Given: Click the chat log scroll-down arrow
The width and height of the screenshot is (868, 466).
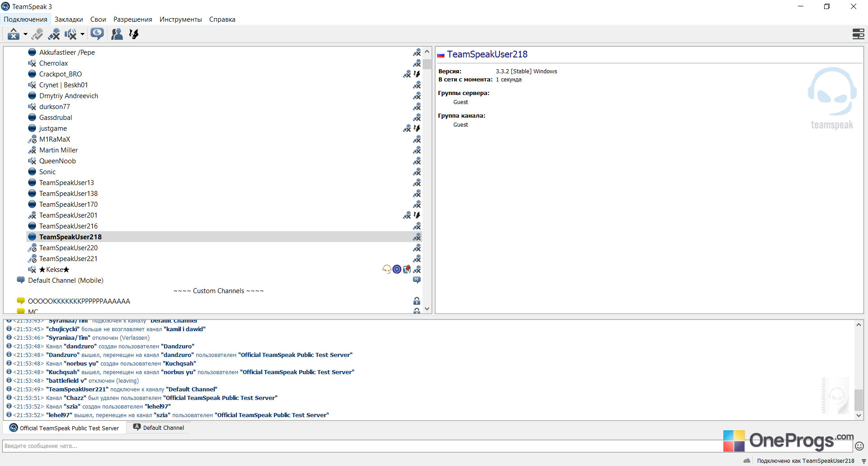Looking at the screenshot, I should coord(859,415).
